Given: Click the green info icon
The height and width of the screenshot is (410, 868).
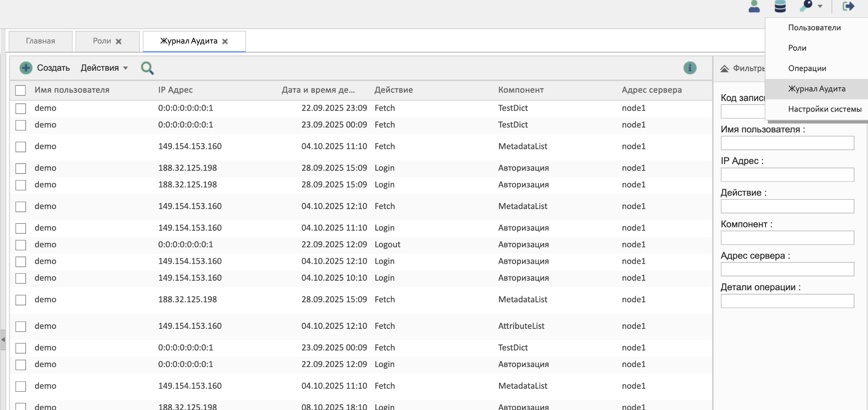Looking at the screenshot, I should click(x=690, y=68).
